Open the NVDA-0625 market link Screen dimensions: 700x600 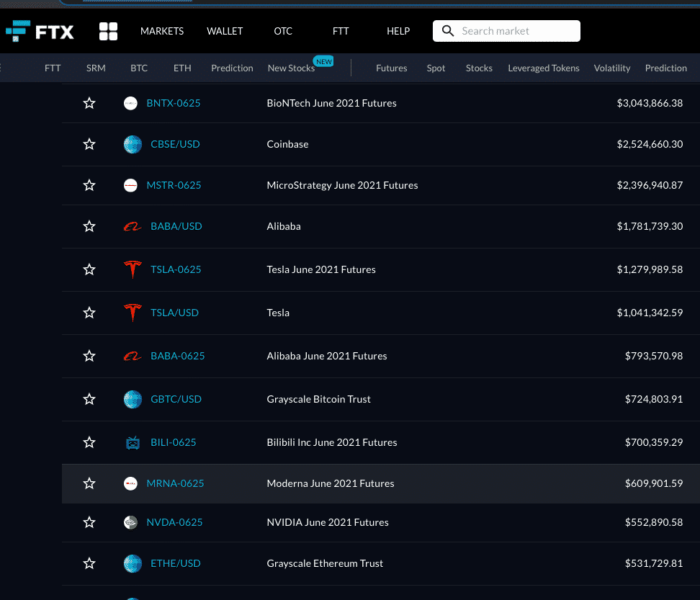click(x=174, y=522)
